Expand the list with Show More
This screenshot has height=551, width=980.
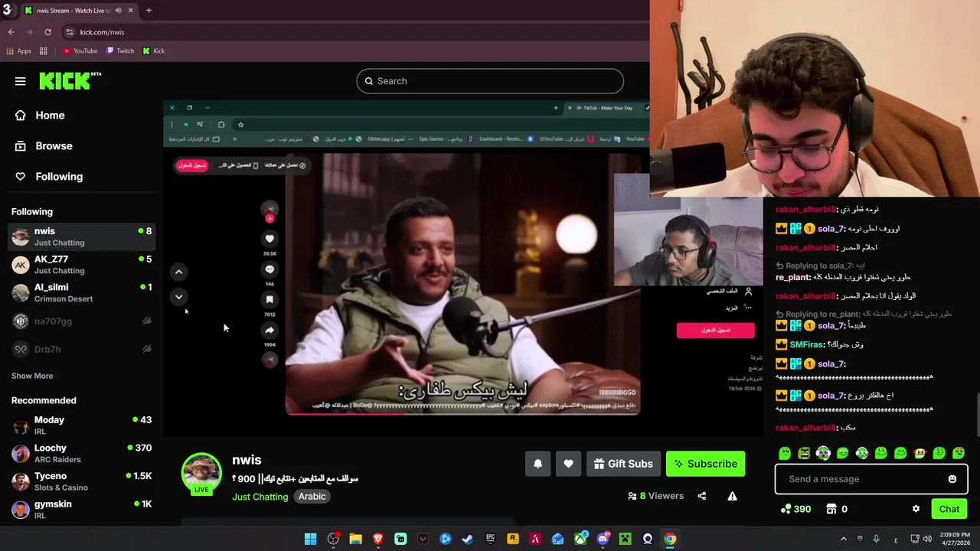pos(32,376)
